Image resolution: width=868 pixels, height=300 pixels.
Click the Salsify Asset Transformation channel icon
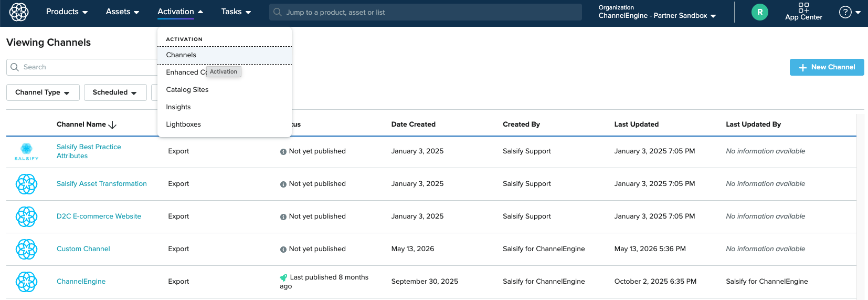[26, 184]
